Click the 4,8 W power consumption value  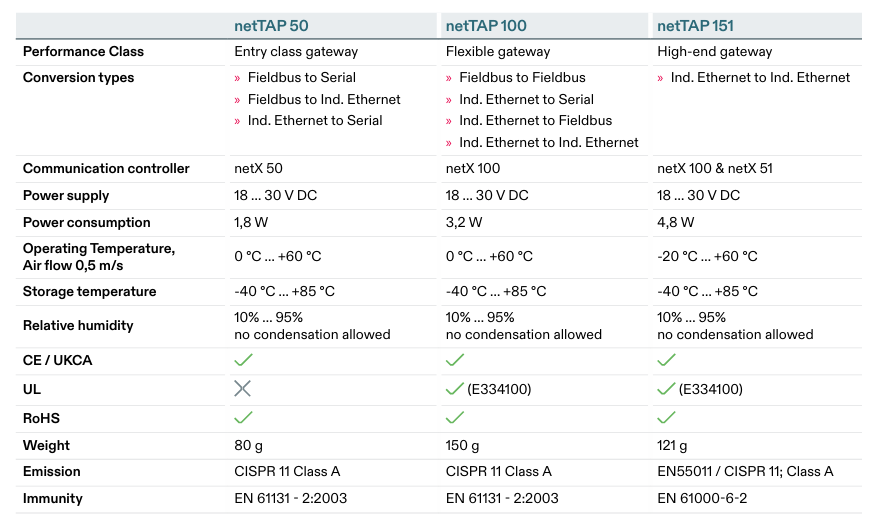pyautogui.click(x=676, y=222)
